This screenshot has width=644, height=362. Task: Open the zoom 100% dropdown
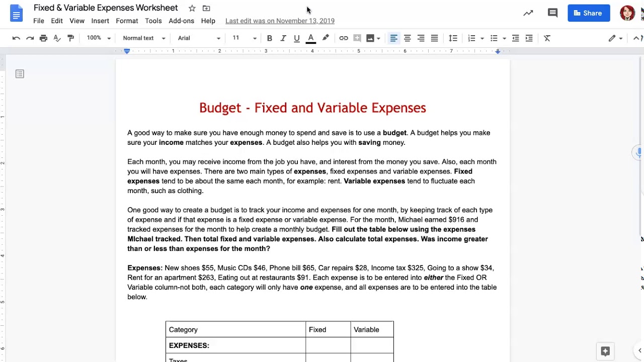click(x=99, y=38)
